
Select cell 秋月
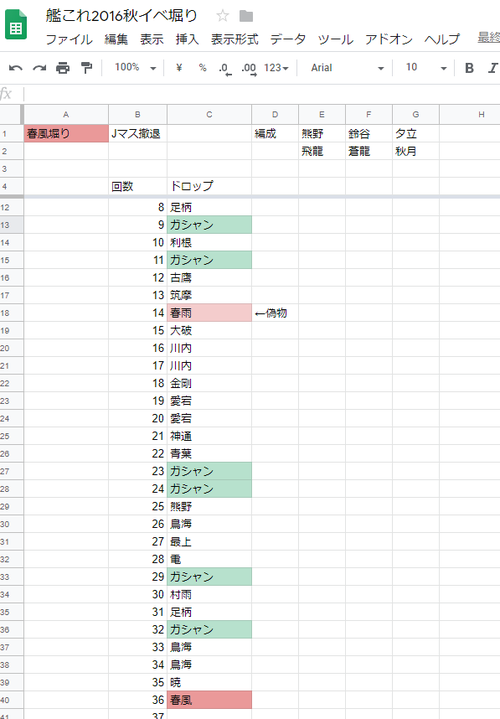(416, 151)
